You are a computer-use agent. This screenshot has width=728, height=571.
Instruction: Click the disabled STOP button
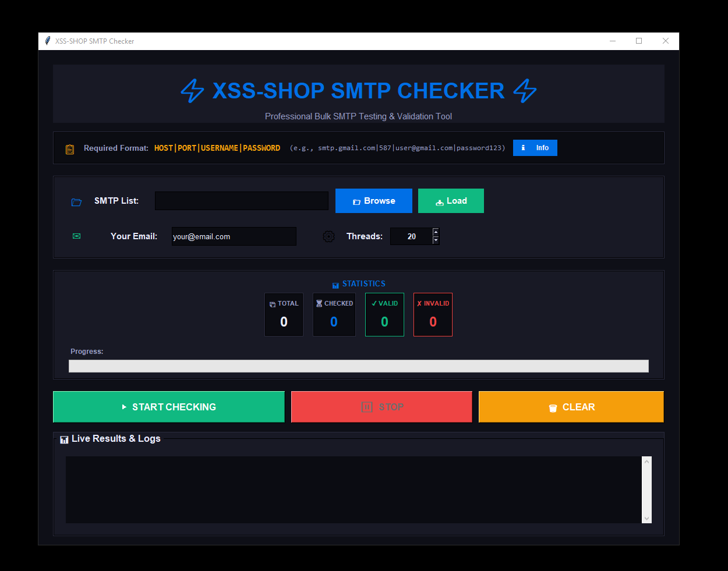pyautogui.click(x=381, y=406)
